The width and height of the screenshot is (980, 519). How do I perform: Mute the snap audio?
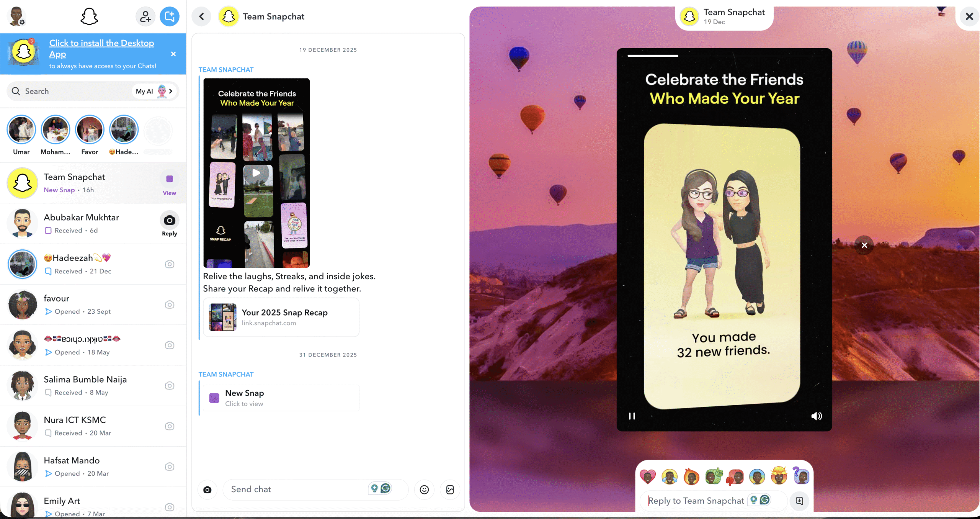[x=816, y=416]
